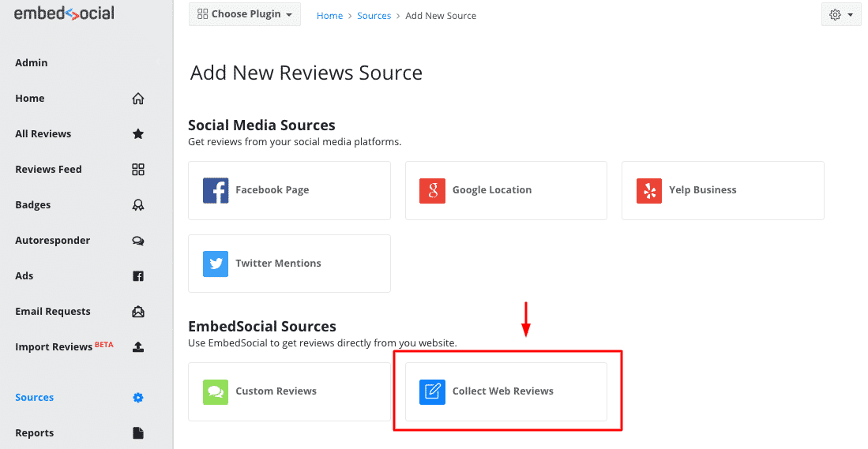Click the Ads Facebook icon in sidebar
Screen dimensions: 868x449
(x=138, y=276)
